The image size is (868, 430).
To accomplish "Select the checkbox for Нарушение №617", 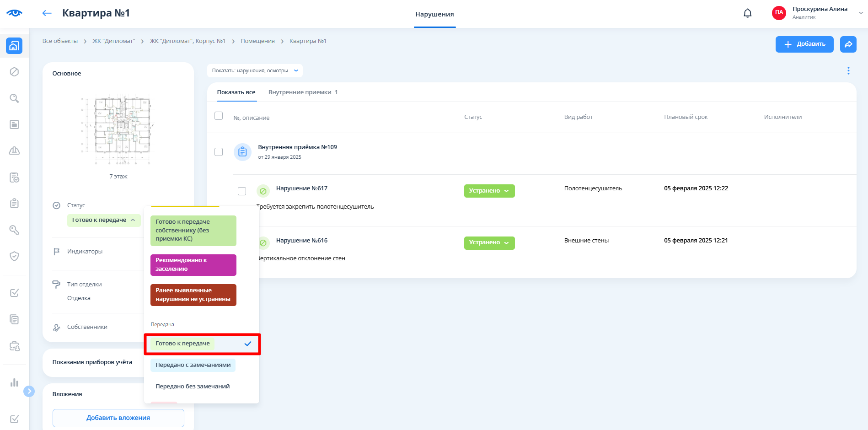I will 242,191.
